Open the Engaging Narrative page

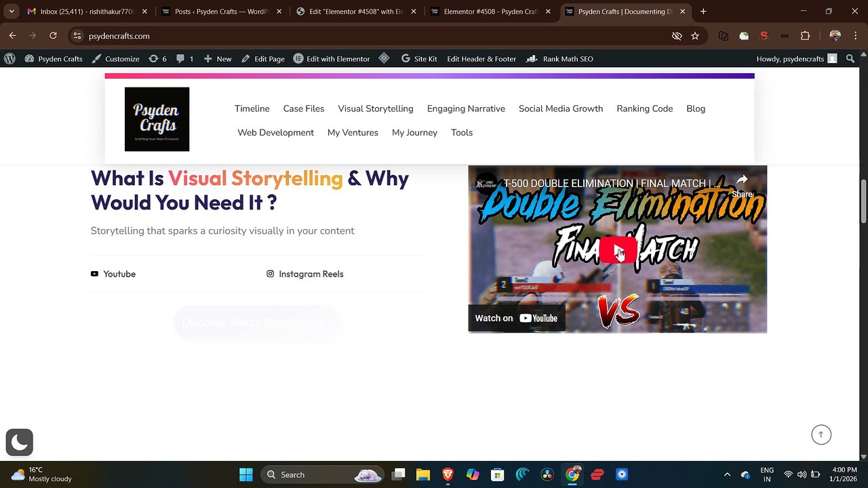[x=466, y=108]
